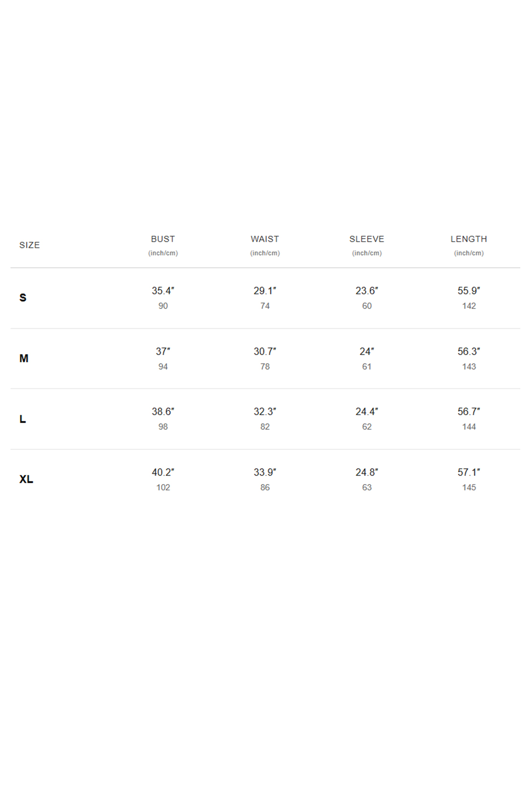Viewport: 532px width, 798px height.
Task: Click the 33.9" waist for size XL
Action: 265,472
